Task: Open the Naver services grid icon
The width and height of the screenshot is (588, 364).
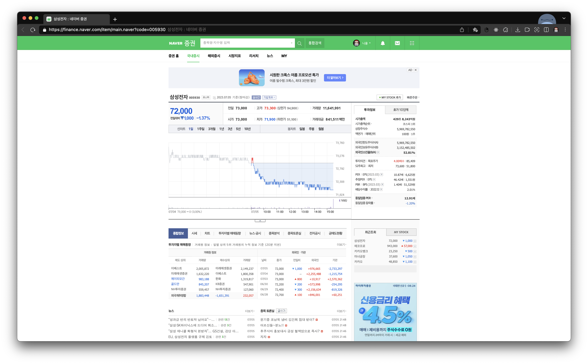Action: pos(412,43)
